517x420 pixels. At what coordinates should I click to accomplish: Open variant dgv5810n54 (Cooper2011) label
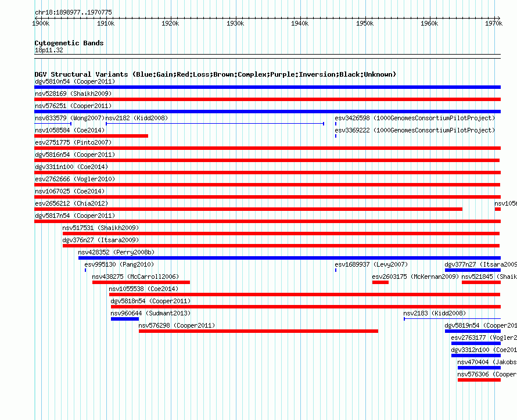point(75,81)
